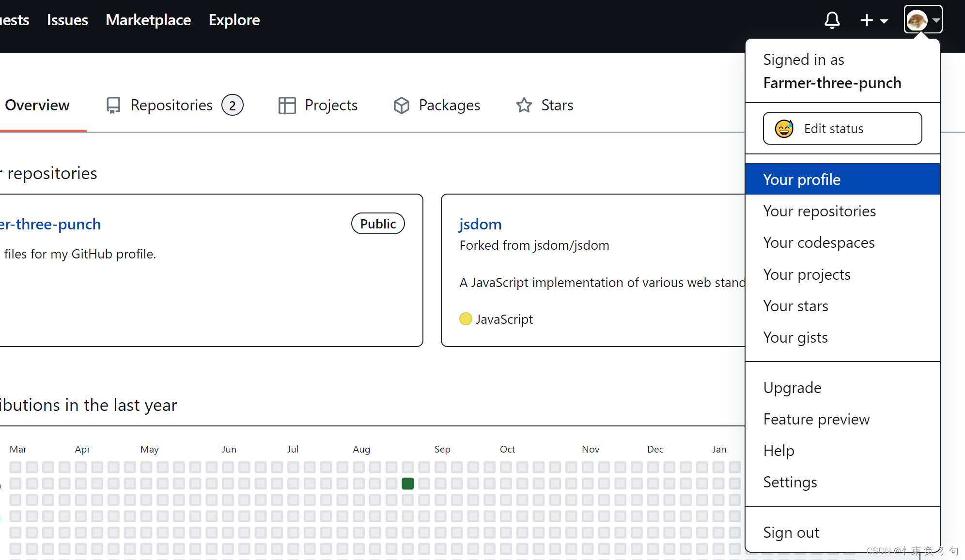Open the jsdom repository link
The image size is (965, 560).
click(x=480, y=224)
